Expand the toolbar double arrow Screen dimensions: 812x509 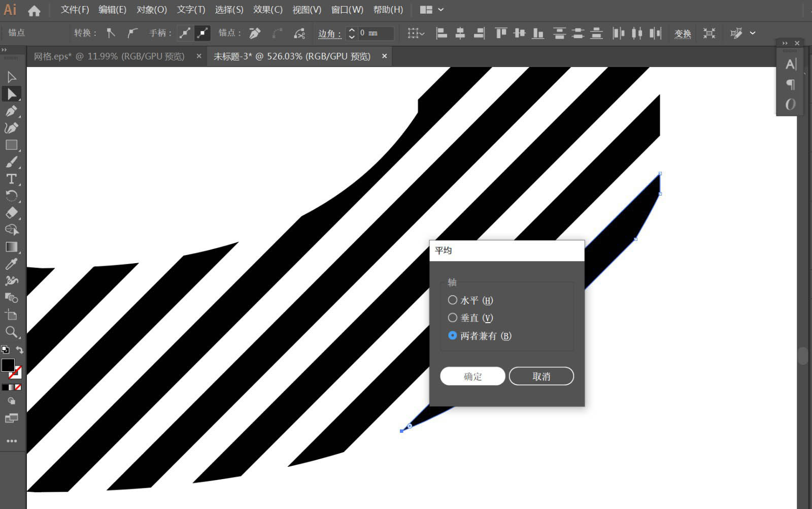point(4,50)
